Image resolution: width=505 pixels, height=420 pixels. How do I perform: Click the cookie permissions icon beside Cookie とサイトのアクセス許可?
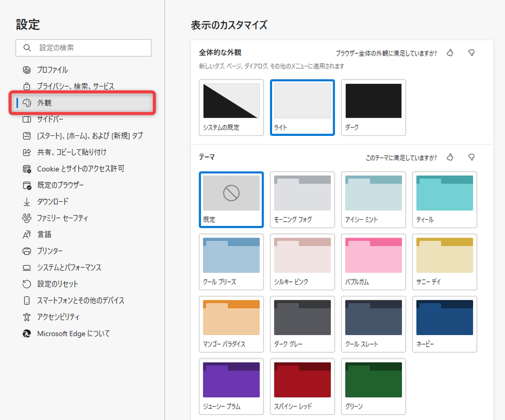27,169
